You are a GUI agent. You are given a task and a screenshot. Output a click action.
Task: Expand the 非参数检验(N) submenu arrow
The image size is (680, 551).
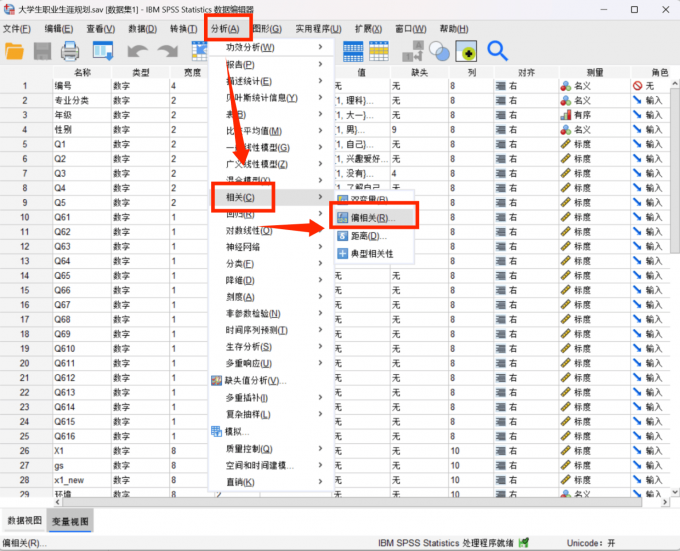click(320, 313)
